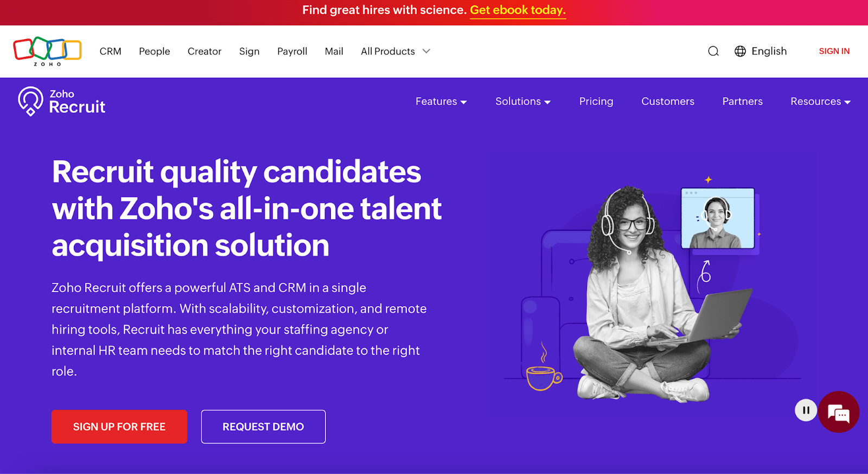Select the People menu item

[154, 51]
